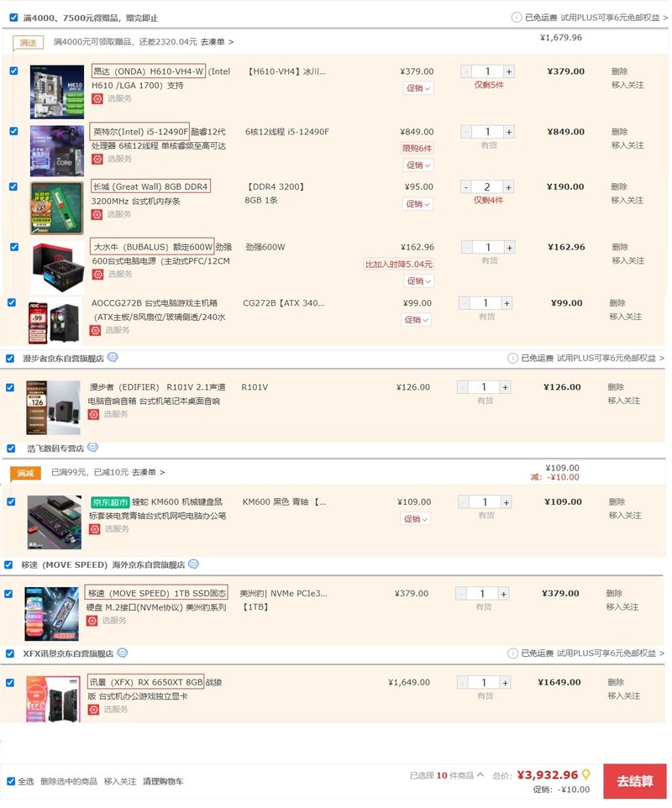Click 选服务 icon under ONDA H610 motherboard
This screenshot has width=672, height=808.
tap(97, 98)
